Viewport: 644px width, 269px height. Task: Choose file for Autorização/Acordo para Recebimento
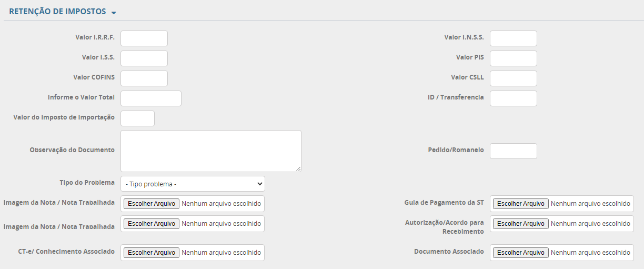click(520, 224)
